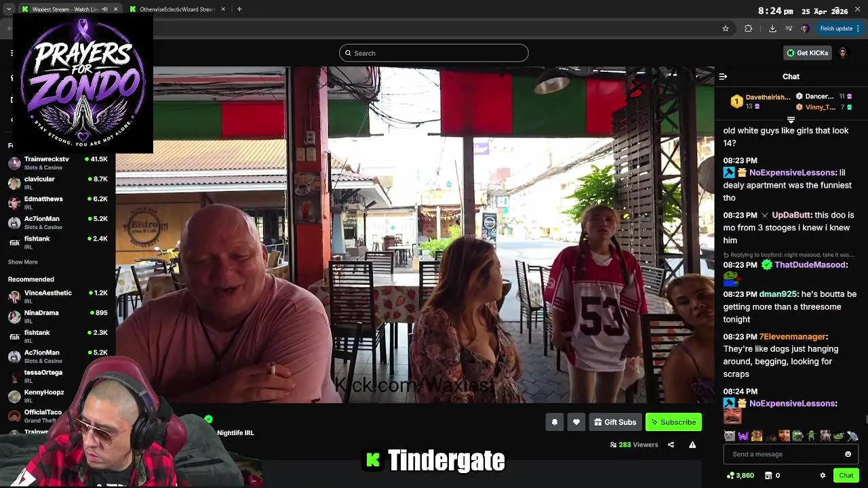Click NoExpensiveLessons username at 08:23 PM
The height and width of the screenshot is (488, 868).
(792, 173)
